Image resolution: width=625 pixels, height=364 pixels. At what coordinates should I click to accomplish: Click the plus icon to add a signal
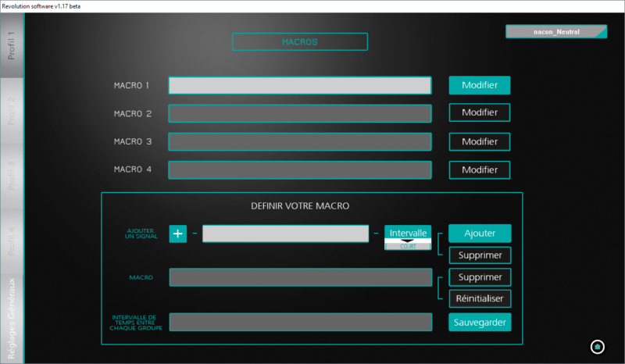(178, 234)
